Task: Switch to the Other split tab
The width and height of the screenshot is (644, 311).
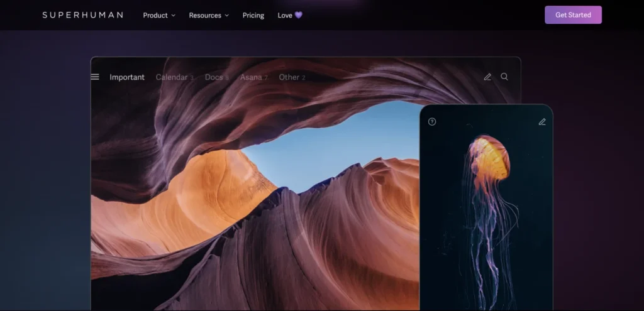Action: click(x=292, y=77)
